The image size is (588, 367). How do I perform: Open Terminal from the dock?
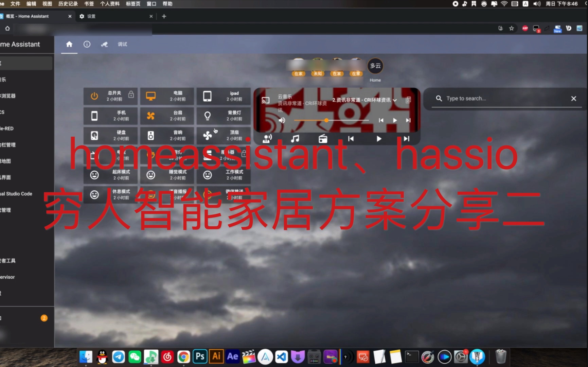click(411, 357)
